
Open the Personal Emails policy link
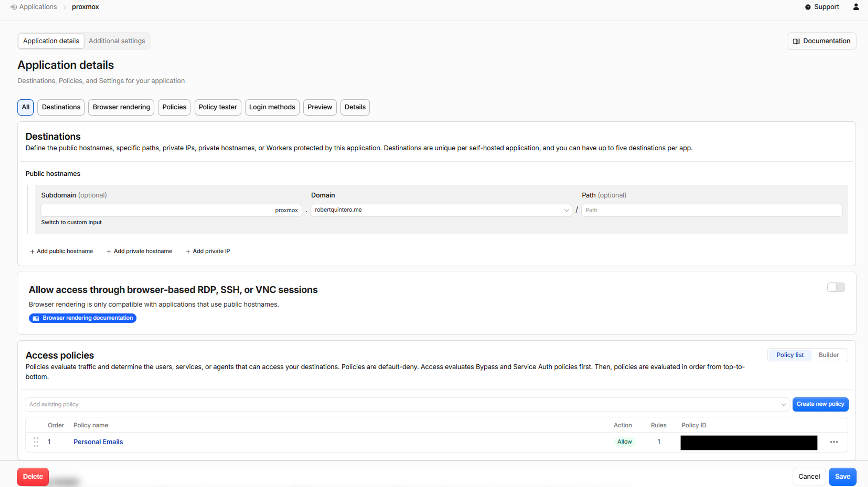coord(98,442)
